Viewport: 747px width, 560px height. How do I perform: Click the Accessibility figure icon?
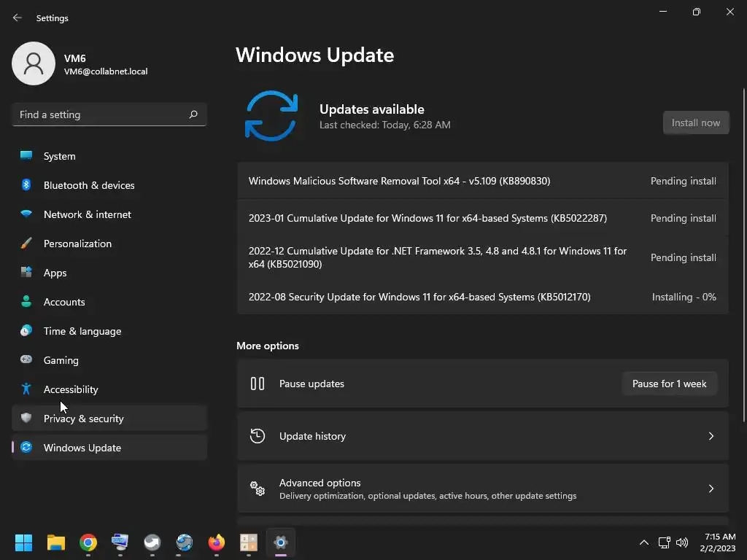pyautogui.click(x=26, y=389)
